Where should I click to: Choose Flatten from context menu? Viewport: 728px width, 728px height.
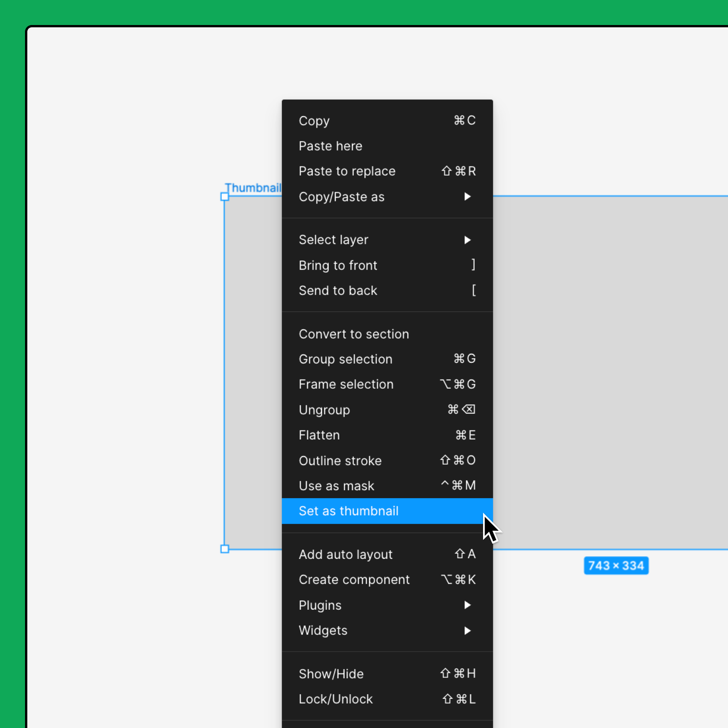click(x=319, y=435)
